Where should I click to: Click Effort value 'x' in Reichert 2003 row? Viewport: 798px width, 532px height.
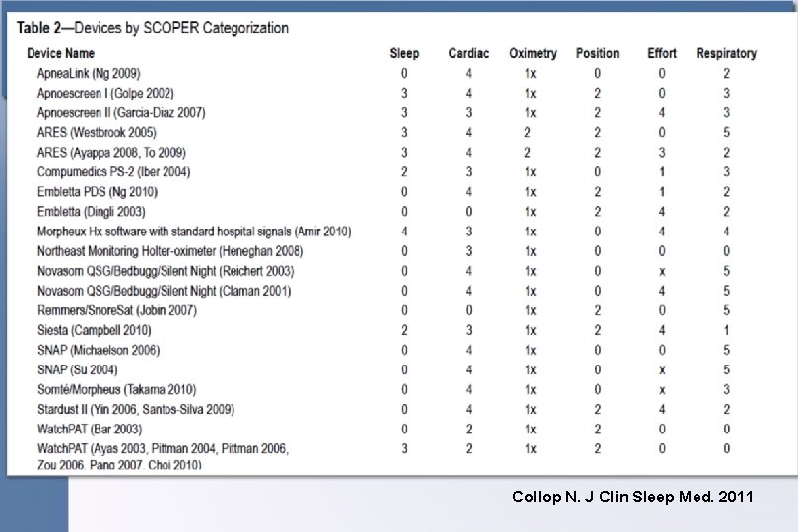tap(662, 272)
